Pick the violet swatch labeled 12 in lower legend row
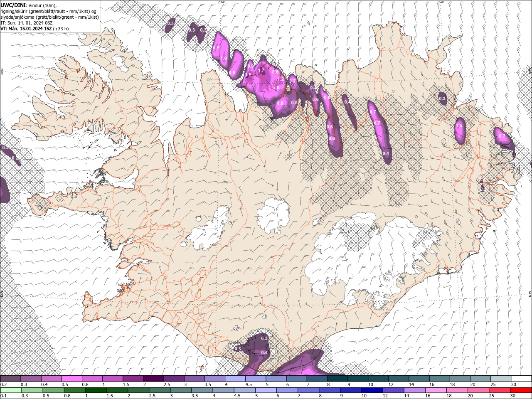The image size is (532, 399). pyautogui.click(x=393, y=390)
